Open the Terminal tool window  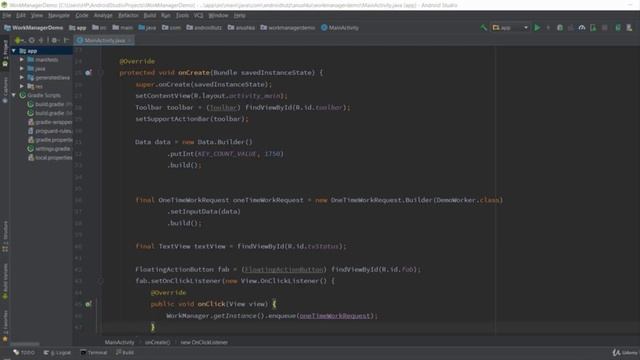[93, 352]
